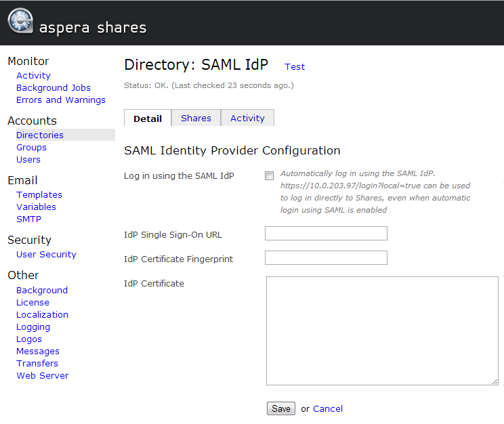Cancel the SAML configuration changes

coord(328,408)
